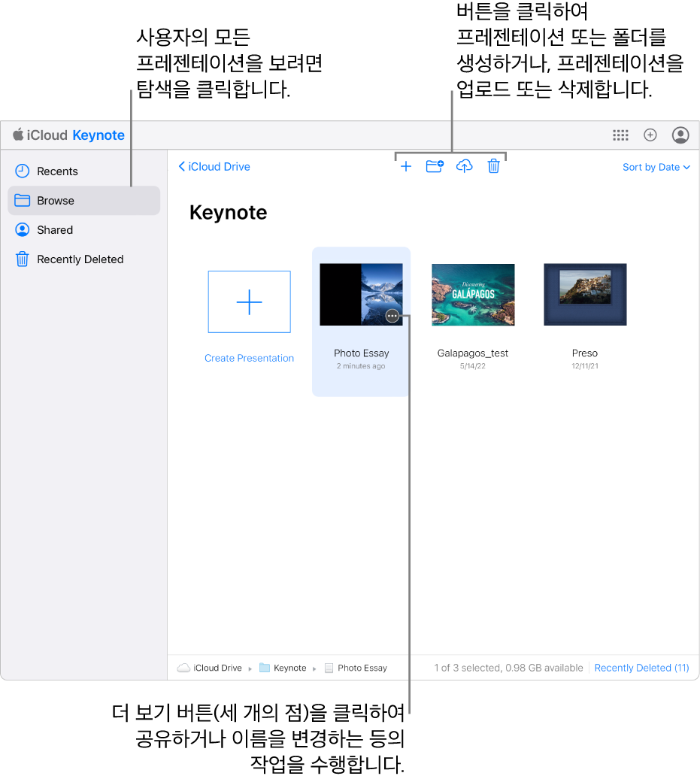
Task: Select Browse in the sidebar
Action: coord(83,201)
